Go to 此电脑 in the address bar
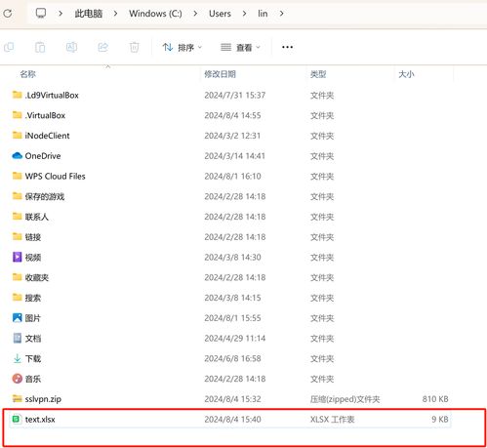Viewport: 487px width, 448px height. (x=88, y=14)
